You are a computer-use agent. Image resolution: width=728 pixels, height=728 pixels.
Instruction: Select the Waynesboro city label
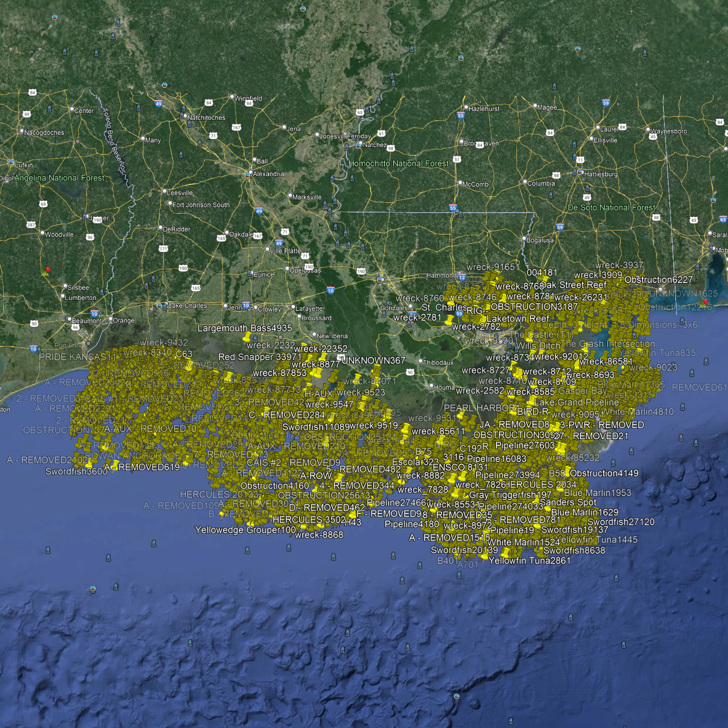[668, 131]
